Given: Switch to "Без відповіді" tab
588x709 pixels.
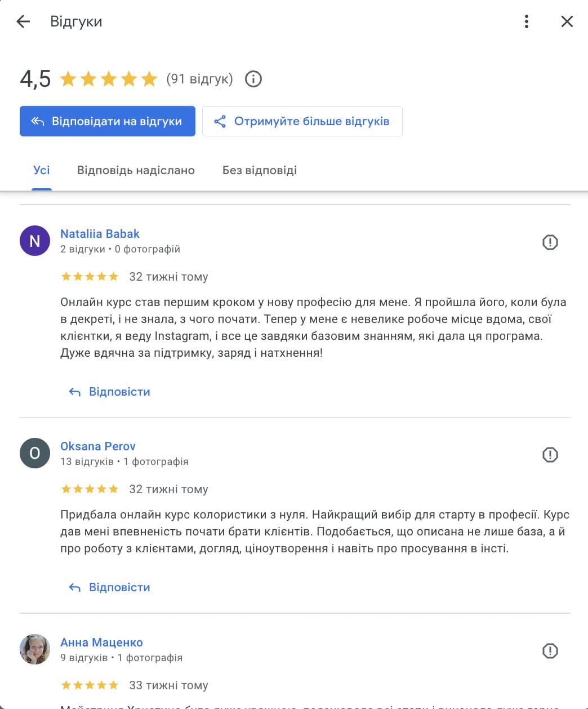Looking at the screenshot, I should pos(259,170).
